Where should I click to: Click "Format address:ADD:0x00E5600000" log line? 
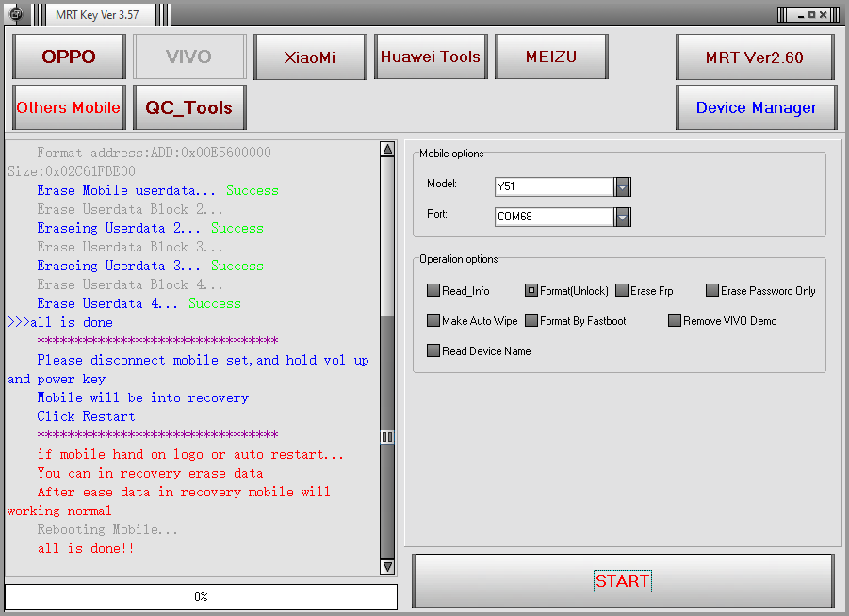click(154, 153)
